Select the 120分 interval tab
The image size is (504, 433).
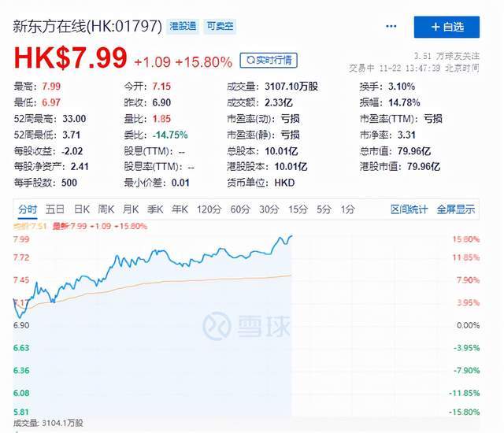[209, 209]
